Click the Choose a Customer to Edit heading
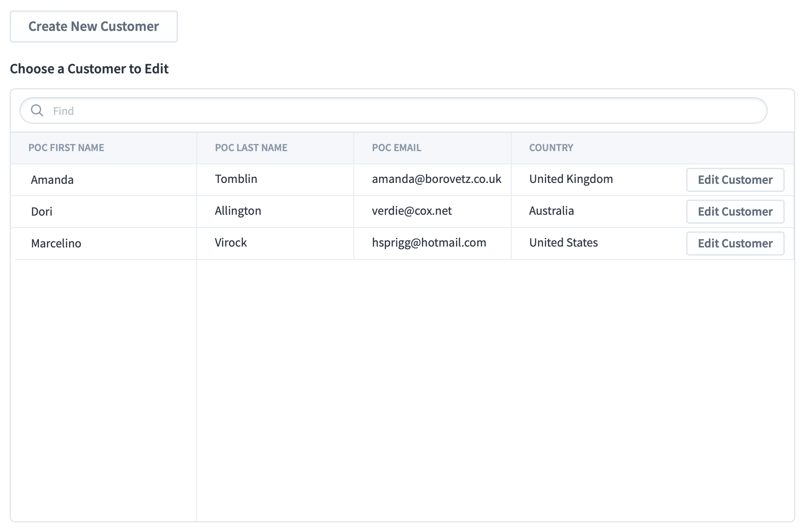804x532 pixels. click(89, 69)
